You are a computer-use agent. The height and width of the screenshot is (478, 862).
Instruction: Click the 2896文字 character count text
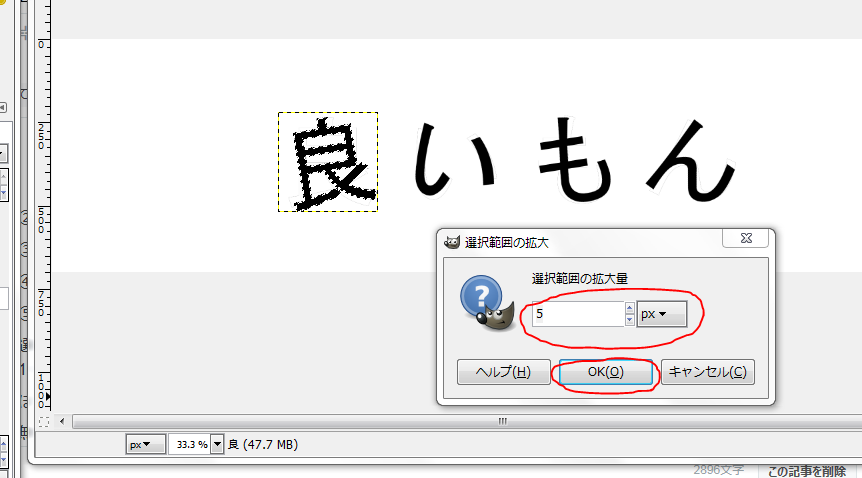[719, 470]
